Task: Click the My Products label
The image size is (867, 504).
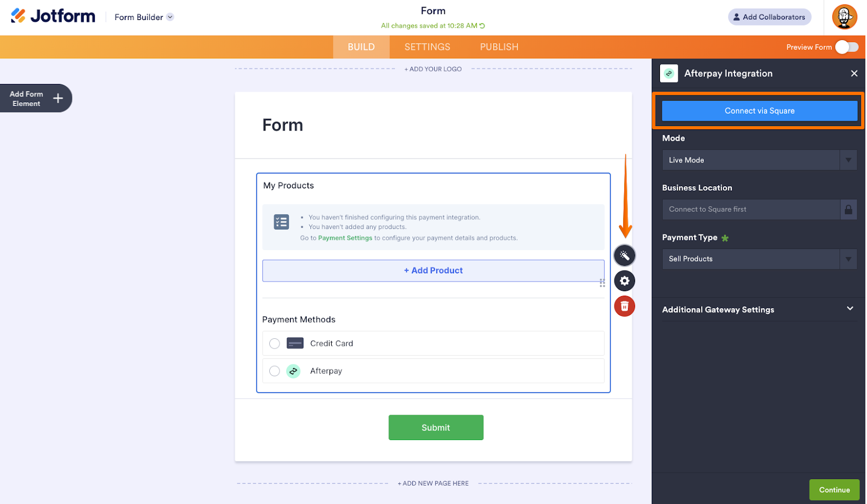Action: click(289, 186)
